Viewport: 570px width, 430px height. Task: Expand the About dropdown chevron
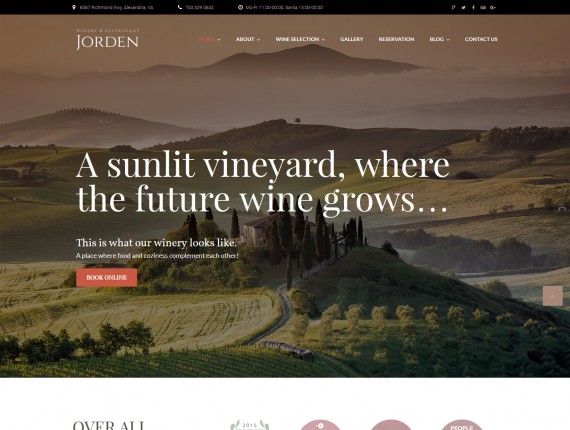[x=258, y=40]
